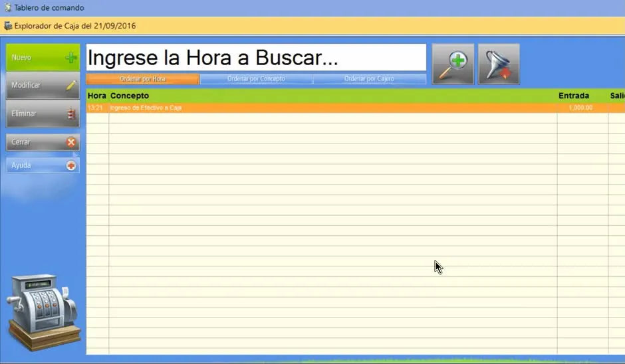The width and height of the screenshot is (625, 364).
Task: Click the Concepto column header
Action: point(130,96)
